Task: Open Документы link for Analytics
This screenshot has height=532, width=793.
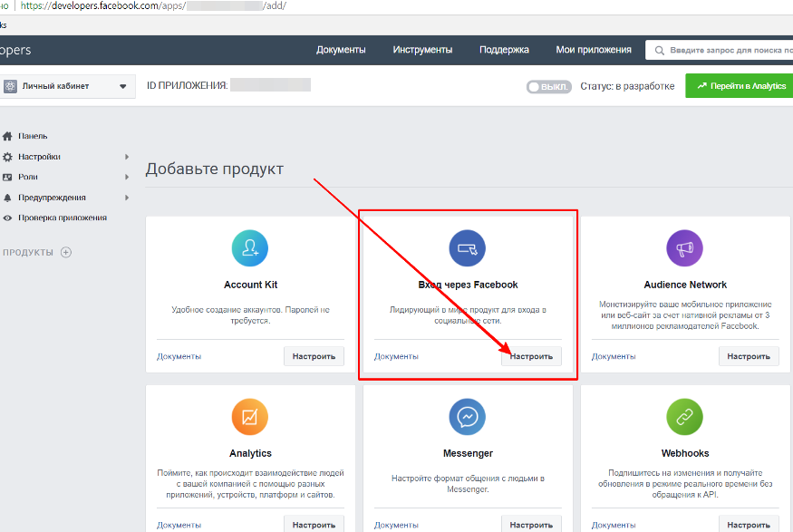Action: pyautogui.click(x=179, y=526)
